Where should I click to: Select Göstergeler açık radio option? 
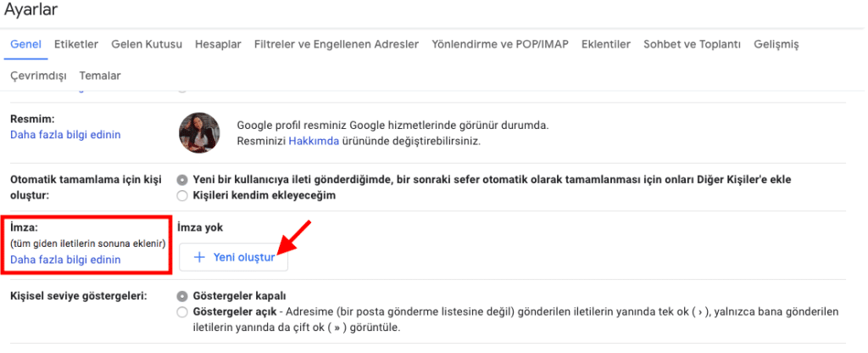click(182, 312)
